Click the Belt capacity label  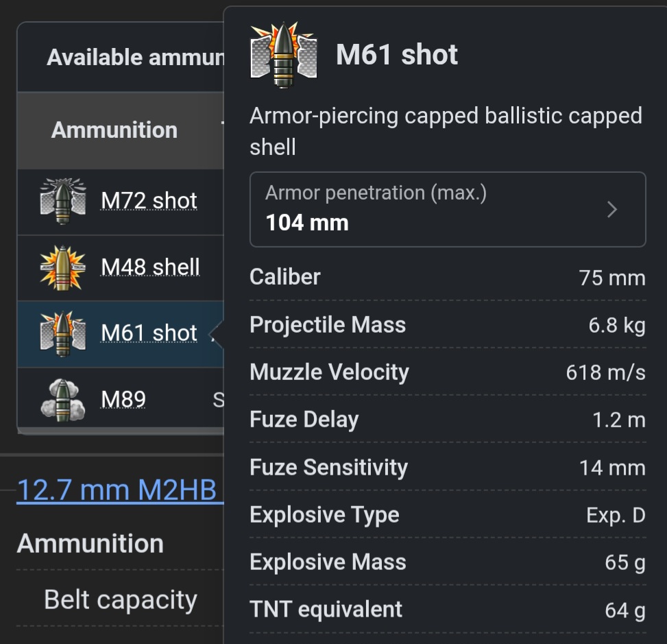tap(120, 599)
